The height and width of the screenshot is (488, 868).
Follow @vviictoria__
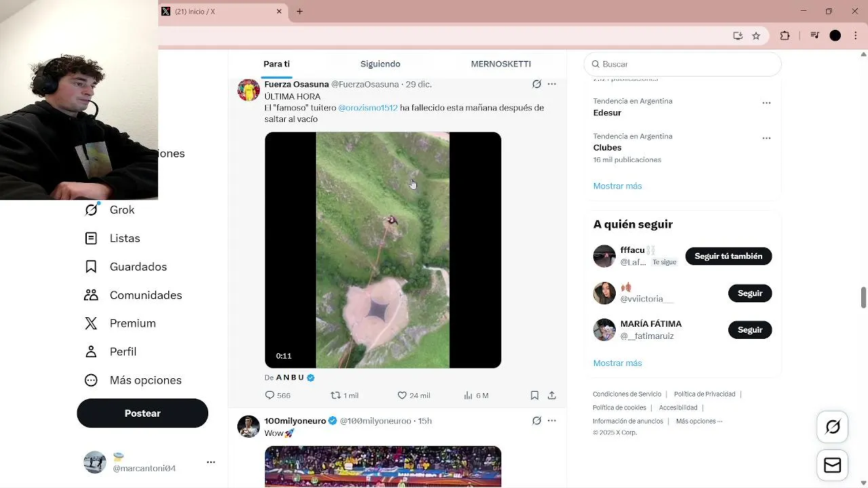(x=750, y=293)
